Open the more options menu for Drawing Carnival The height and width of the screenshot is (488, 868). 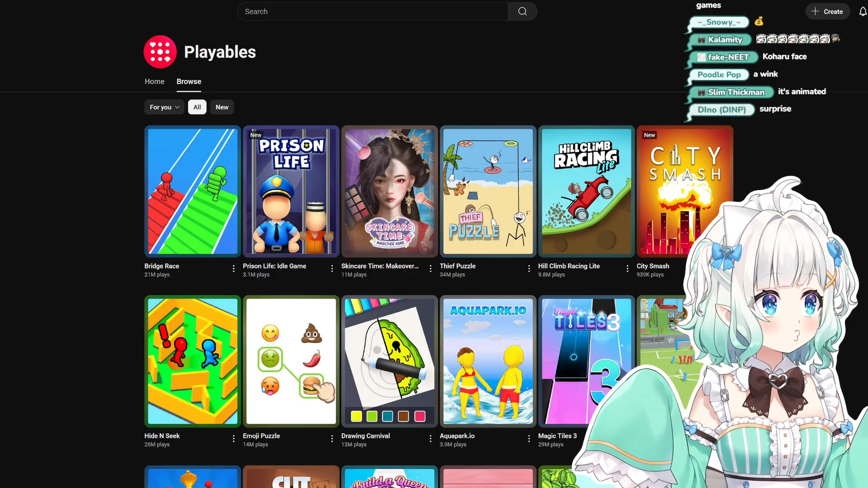point(430,439)
